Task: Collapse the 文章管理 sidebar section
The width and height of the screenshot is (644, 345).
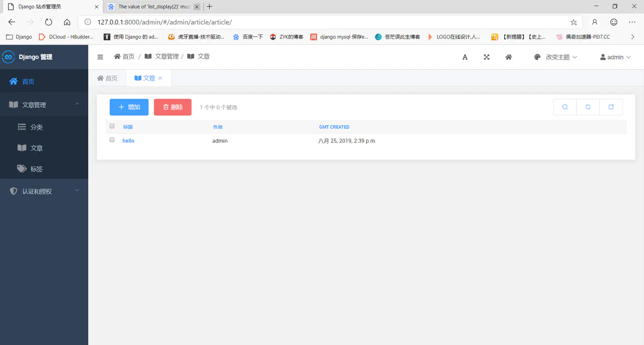Action: (44, 105)
